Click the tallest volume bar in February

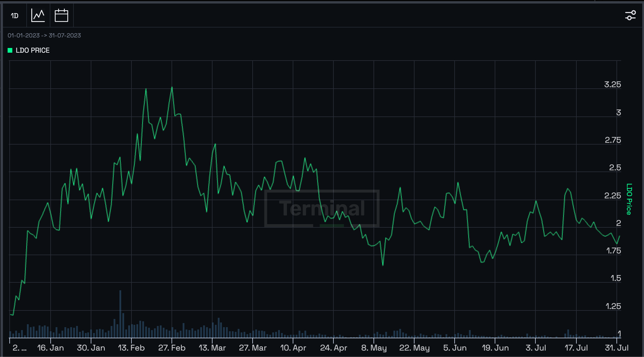coord(120,314)
